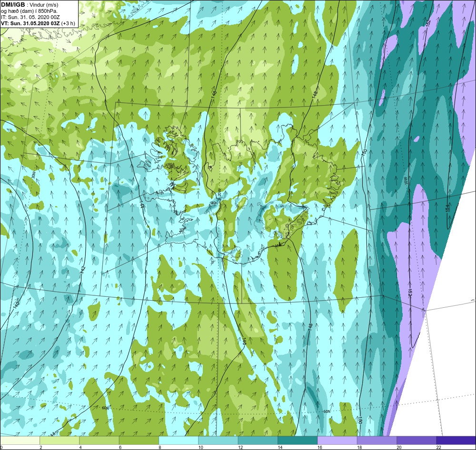Click the 16–18 m/s light purple legend swatch
476x450 pixels.
click(x=337, y=440)
